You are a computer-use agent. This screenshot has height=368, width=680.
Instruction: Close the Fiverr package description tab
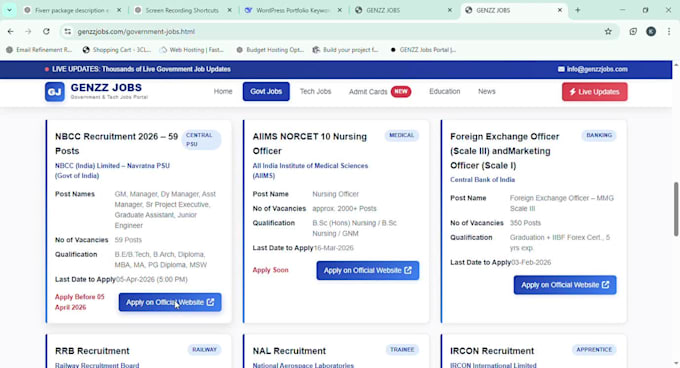[x=119, y=10]
